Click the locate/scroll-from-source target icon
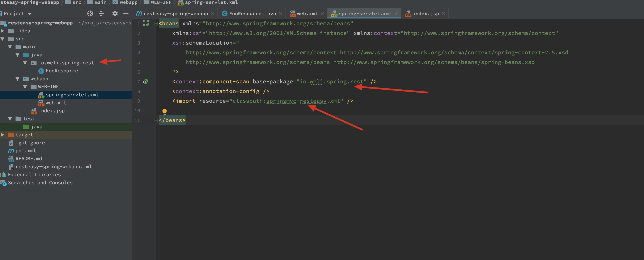Viewport: 644px width, 260px height. (90, 13)
